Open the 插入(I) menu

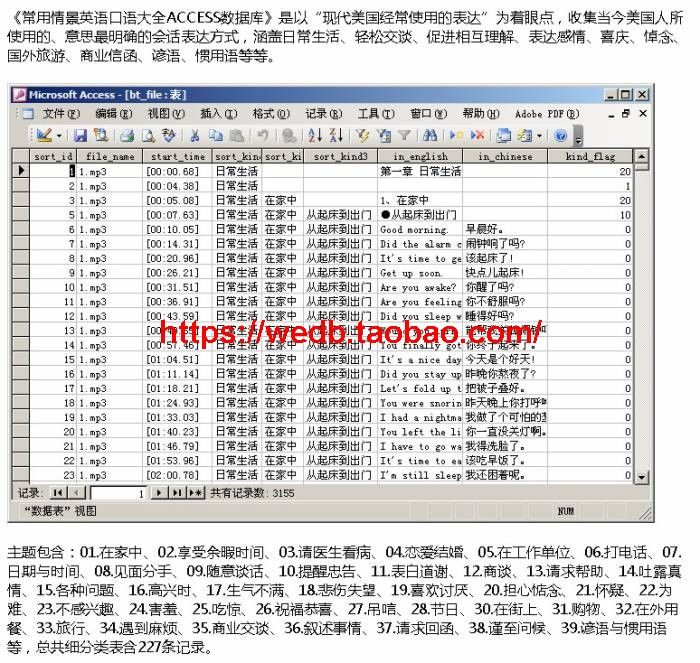point(218,114)
